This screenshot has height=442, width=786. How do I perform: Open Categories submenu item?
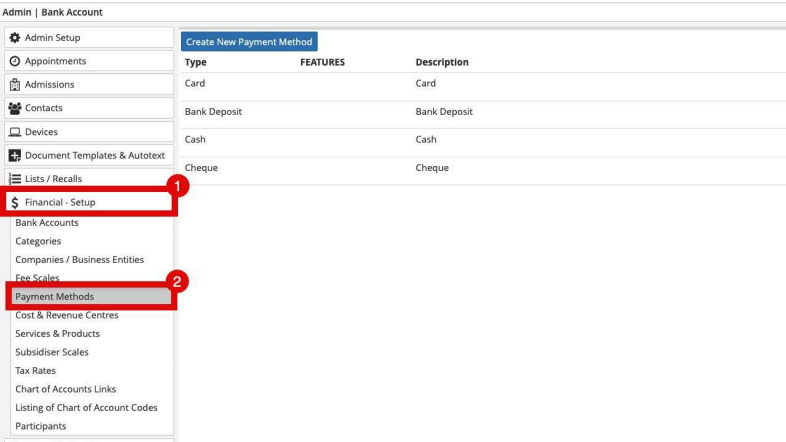pyautogui.click(x=38, y=241)
